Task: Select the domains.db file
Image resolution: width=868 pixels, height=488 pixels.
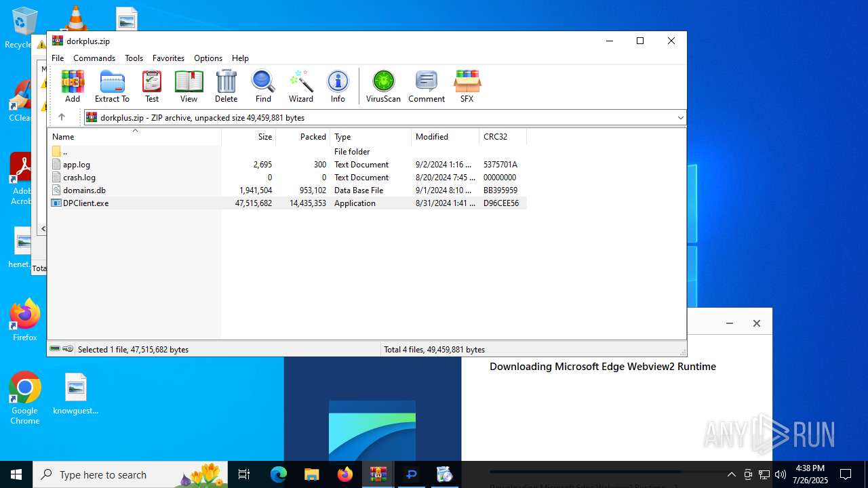Action: coord(288,190)
